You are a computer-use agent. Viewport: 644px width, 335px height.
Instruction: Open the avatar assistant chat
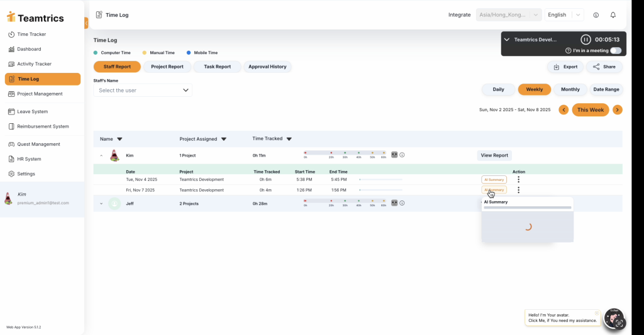(614, 318)
